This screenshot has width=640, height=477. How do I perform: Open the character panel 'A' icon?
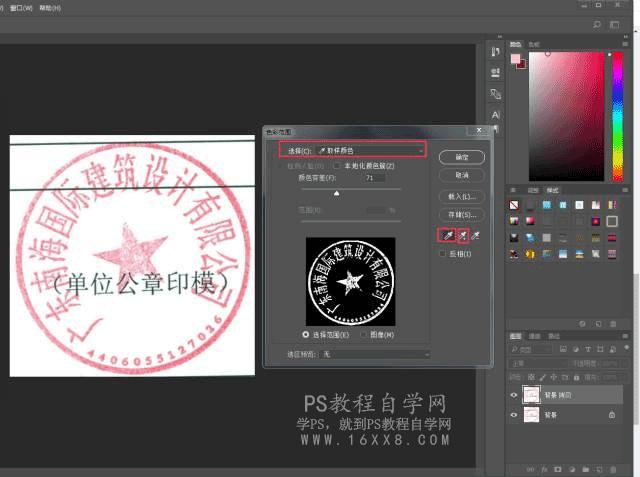coord(496,115)
